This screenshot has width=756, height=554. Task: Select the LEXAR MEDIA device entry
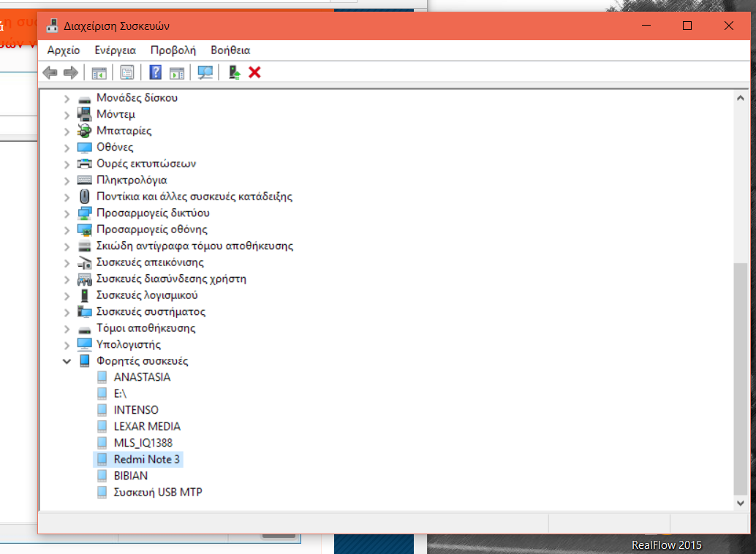(147, 426)
